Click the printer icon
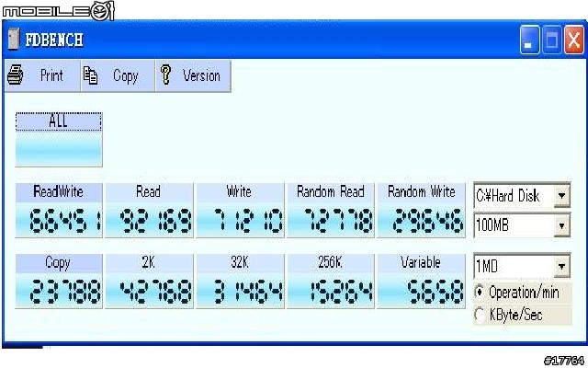 [x=15, y=75]
